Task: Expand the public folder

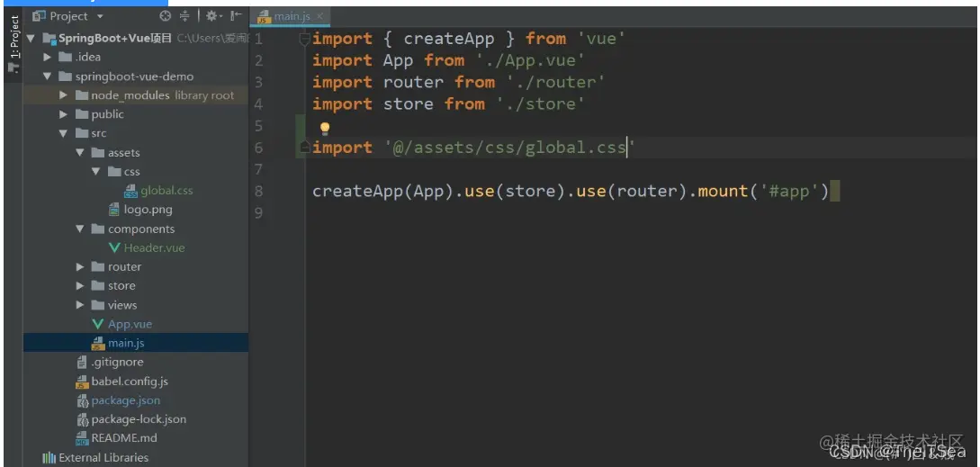Action: pos(63,114)
